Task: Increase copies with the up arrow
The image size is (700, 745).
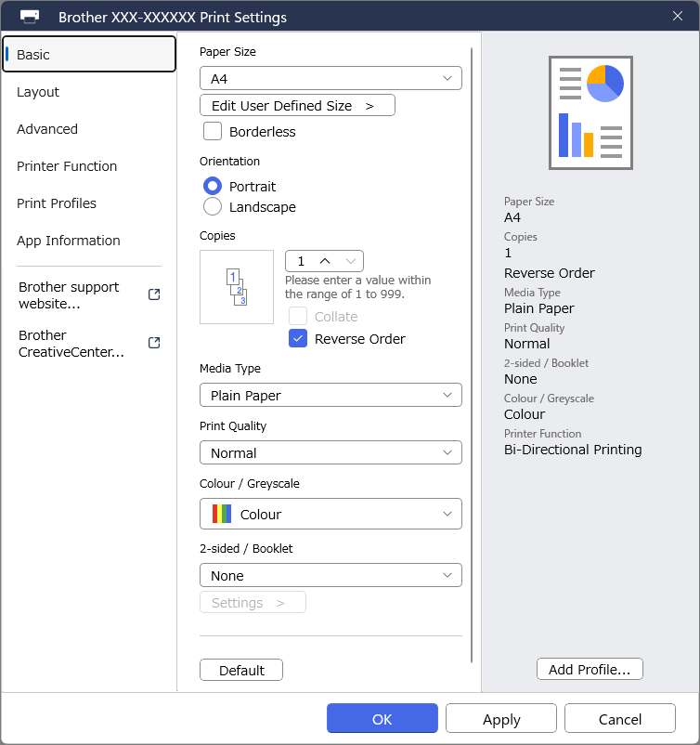Action: pyautogui.click(x=325, y=261)
